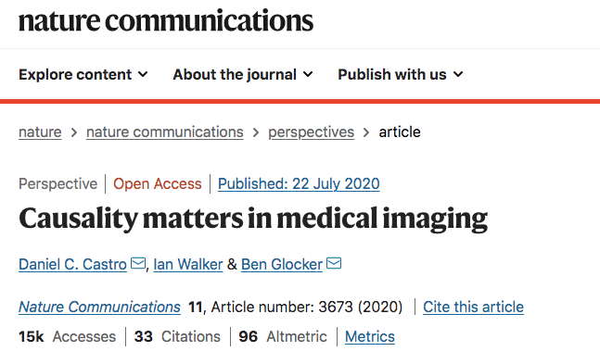Open author Ian Walker's link
The height and width of the screenshot is (364, 600).
[x=188, y=264]
